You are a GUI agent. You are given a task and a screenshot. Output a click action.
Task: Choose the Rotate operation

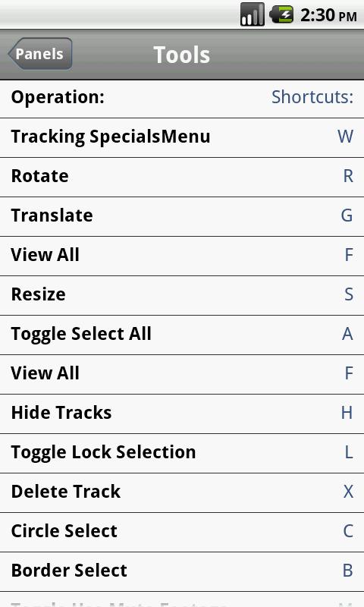tap(182, 178)
